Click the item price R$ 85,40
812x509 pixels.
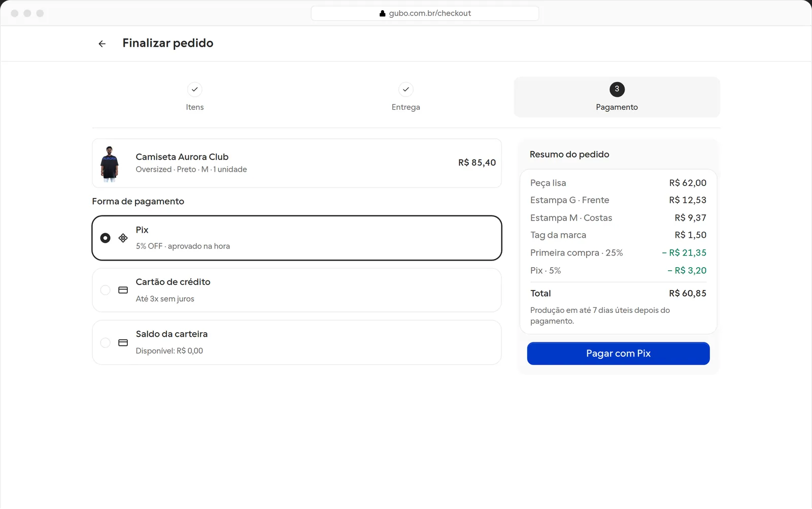click(477, 163)
